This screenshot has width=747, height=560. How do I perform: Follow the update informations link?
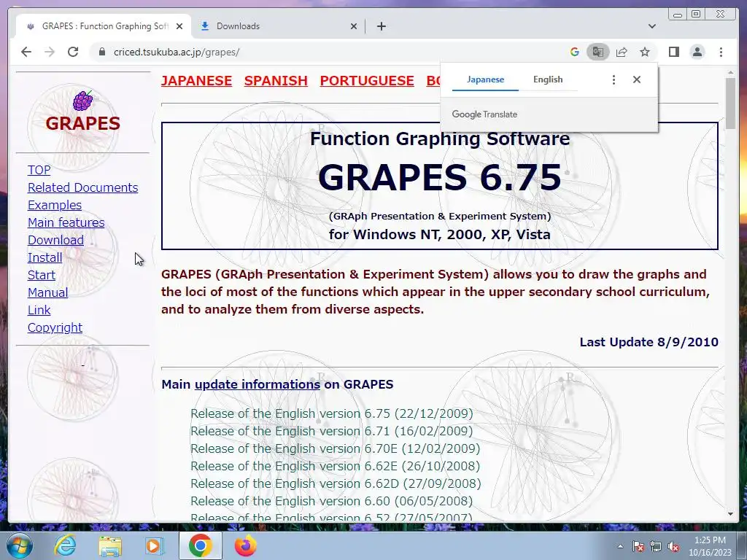[258, 384]
